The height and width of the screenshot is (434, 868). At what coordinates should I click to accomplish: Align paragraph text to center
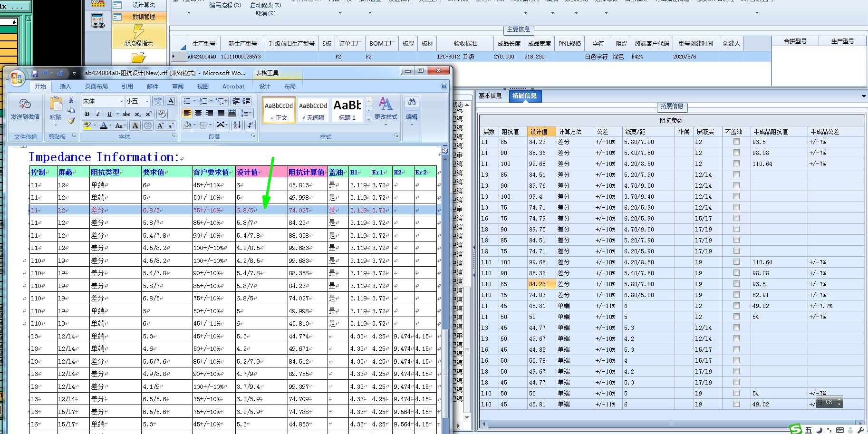(x=198, y=113)
